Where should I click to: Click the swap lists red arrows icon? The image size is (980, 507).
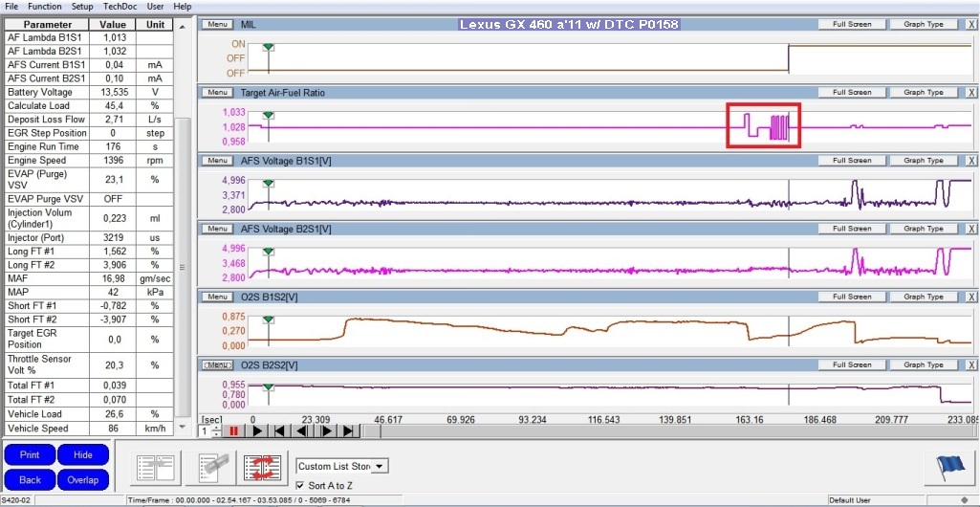tap(263, 468)
